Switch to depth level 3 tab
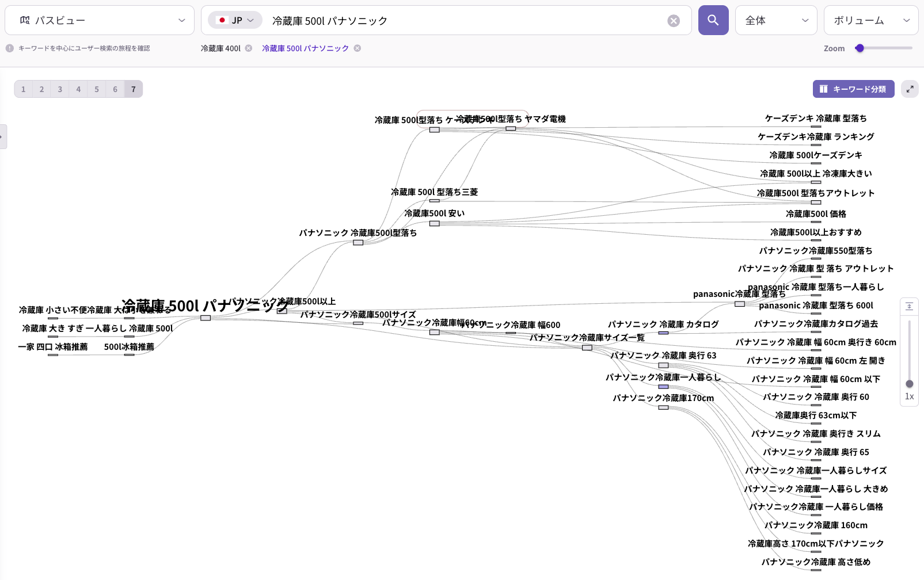The width and height of the screenshot is (924, 580). pos(60,89)
